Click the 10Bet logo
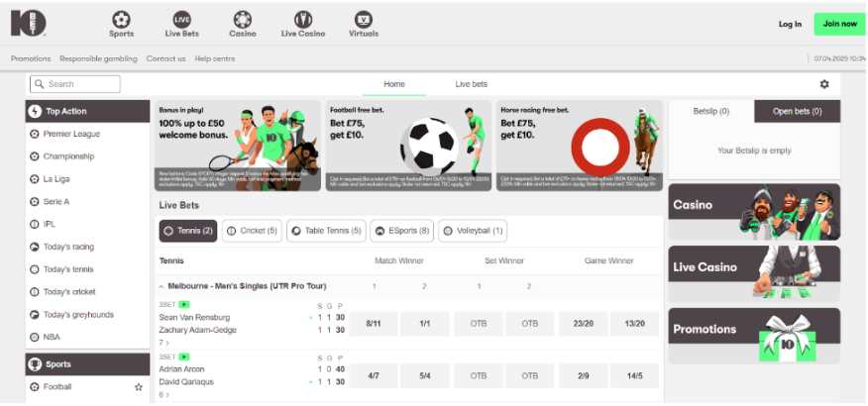Screen dimensions: 868x406 point(28,23)
